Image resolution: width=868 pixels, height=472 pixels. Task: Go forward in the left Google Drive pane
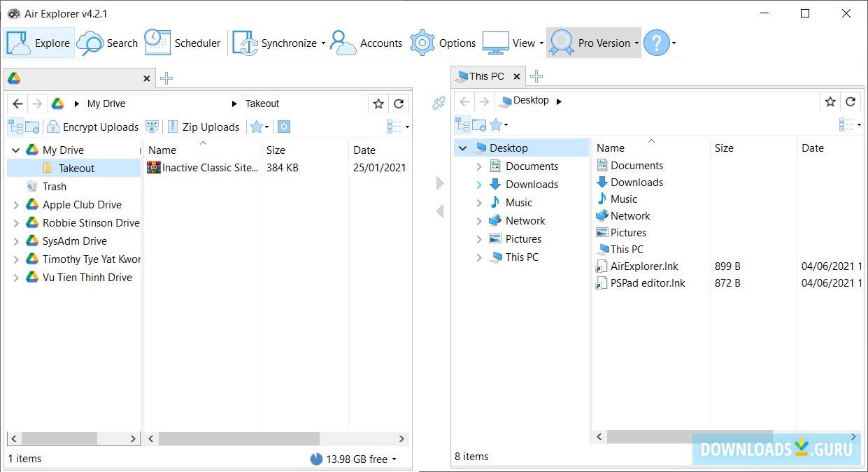point(37,103)
